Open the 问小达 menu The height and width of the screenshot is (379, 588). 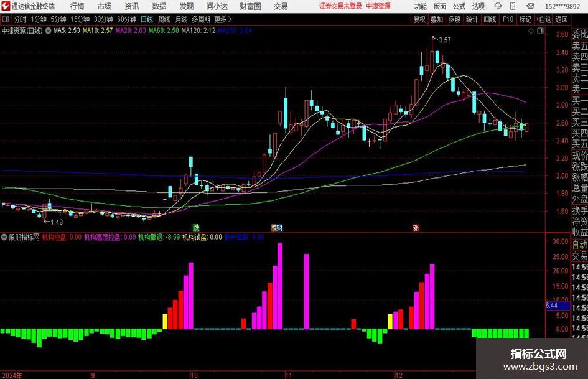(217, 6)
